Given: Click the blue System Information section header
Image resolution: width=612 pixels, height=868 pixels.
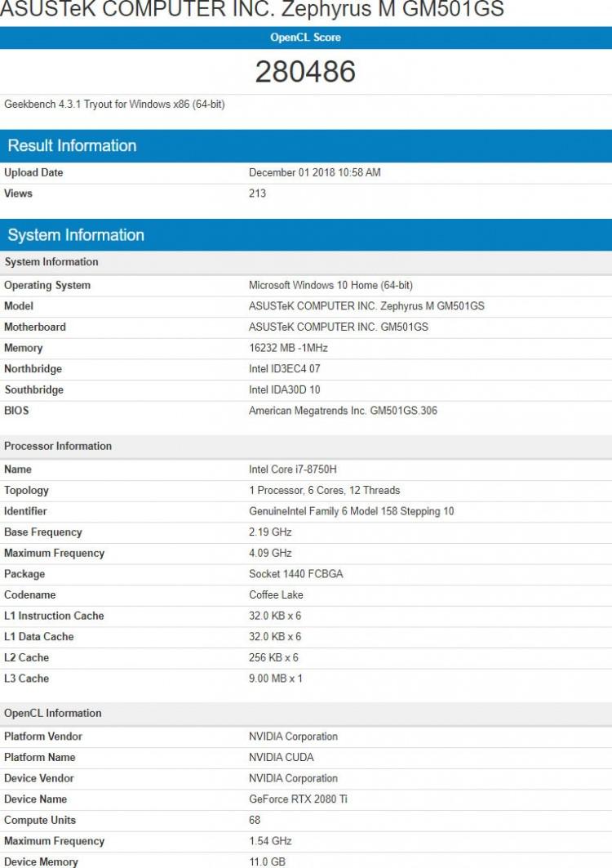Looking at the screenshot, I should (x=76, y=235).
